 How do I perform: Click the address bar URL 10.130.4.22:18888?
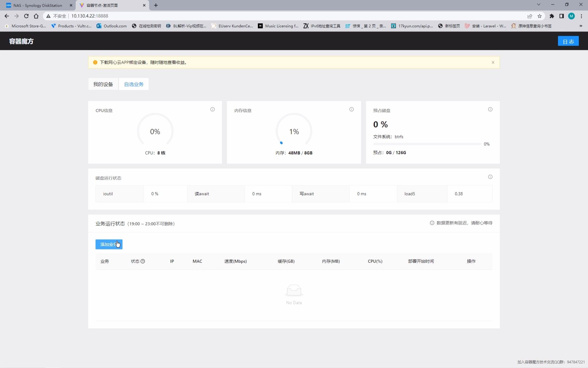coord(90,16)
